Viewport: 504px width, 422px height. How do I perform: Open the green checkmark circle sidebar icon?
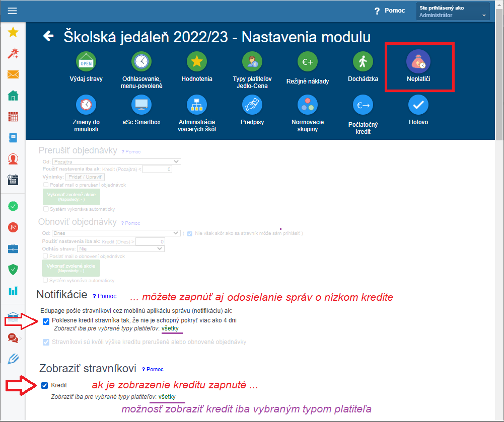click(13, 206)
